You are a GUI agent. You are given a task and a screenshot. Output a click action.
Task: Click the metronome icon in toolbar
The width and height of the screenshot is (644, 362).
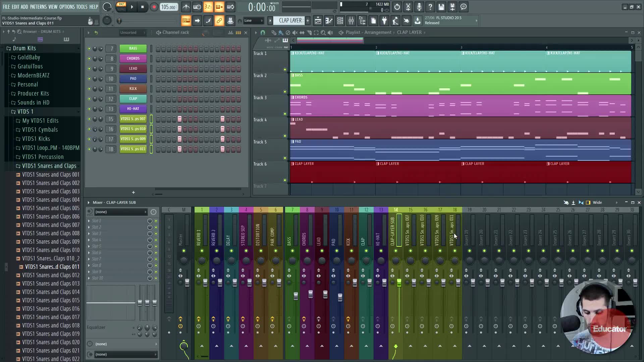(x=186, y=7)
